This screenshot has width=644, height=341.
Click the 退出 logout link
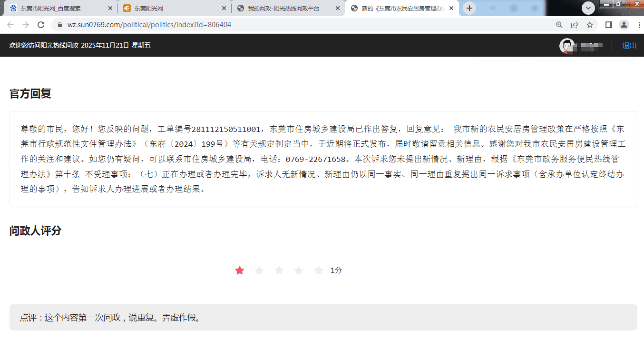(629, 45)
